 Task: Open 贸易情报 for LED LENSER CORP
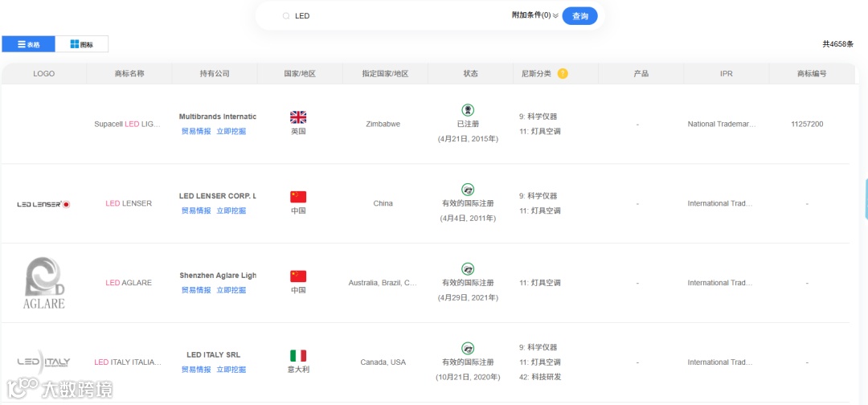tap(196, 211)
